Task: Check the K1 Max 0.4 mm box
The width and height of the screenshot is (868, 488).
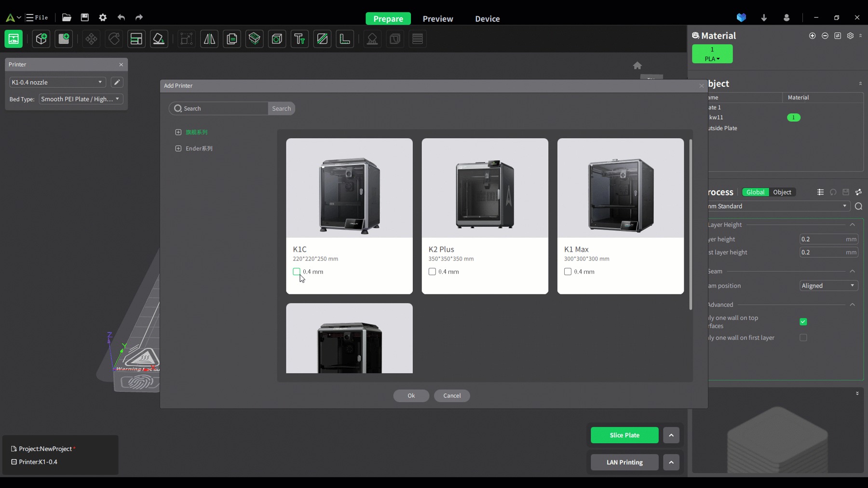Action: click(568, 272)
